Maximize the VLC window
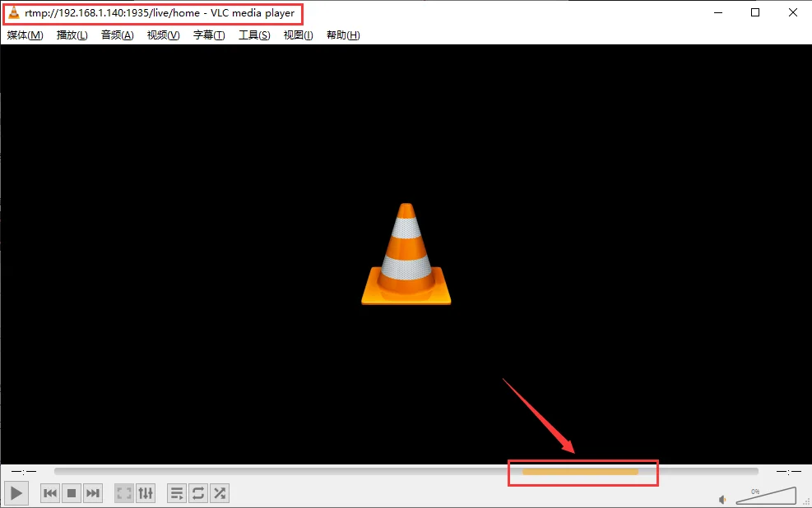Screen dimensions: 812x508 coord(755,12)
